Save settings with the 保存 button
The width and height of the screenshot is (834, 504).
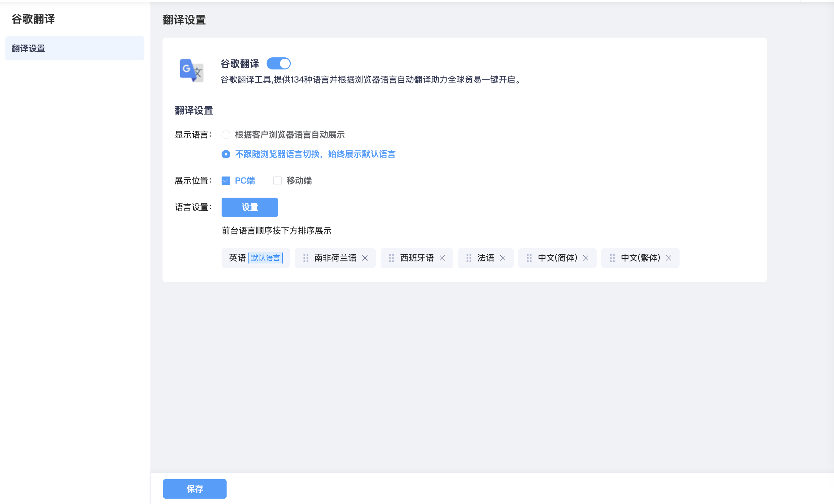click(x=195, y=489)
